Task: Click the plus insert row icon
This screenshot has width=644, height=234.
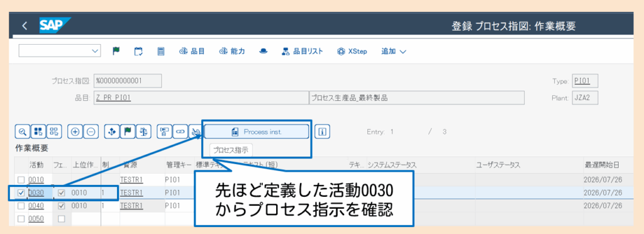Action: 75,131
